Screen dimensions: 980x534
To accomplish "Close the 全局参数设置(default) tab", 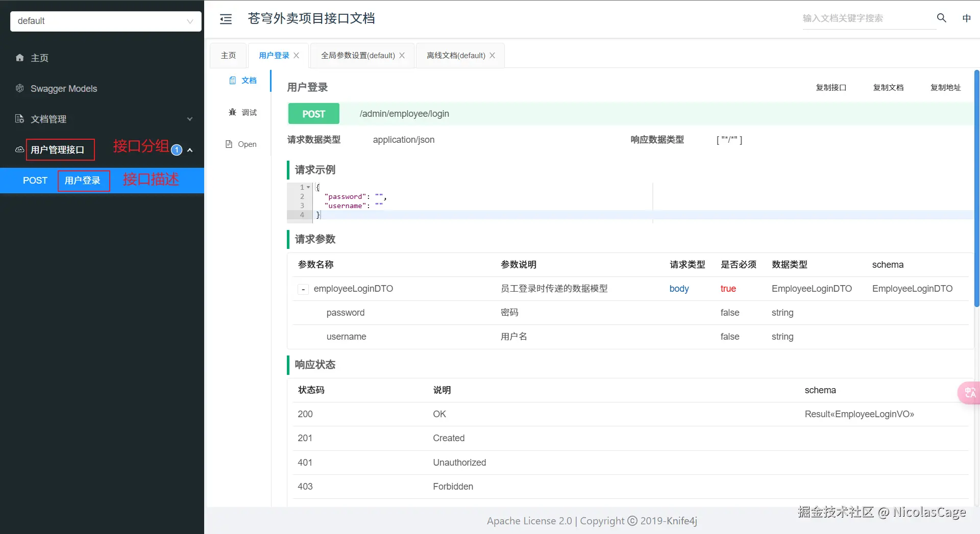I will tap(402, 55).
